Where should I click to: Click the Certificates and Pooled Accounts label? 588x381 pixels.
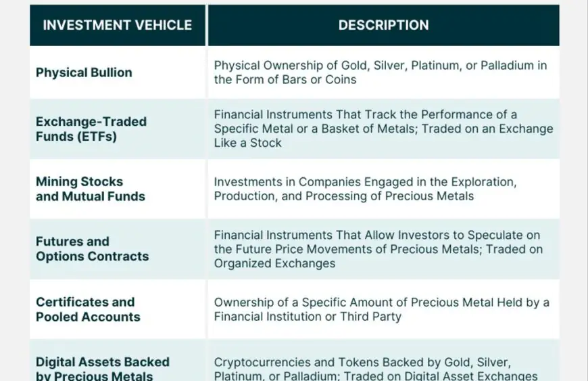click(x=88, y=309)
